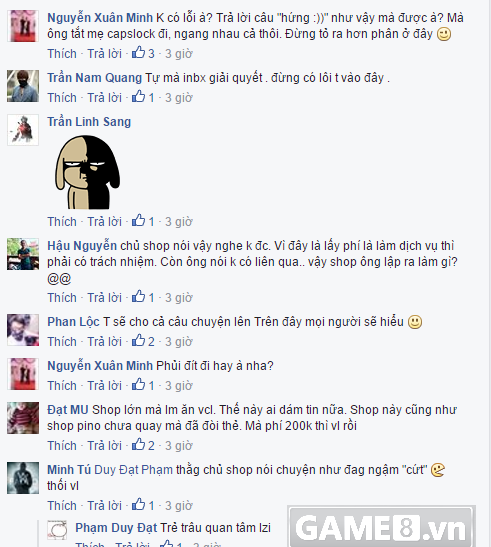Reply to Phan Lộc using Trả lời
491x547 pixels.
pos(104,342)
